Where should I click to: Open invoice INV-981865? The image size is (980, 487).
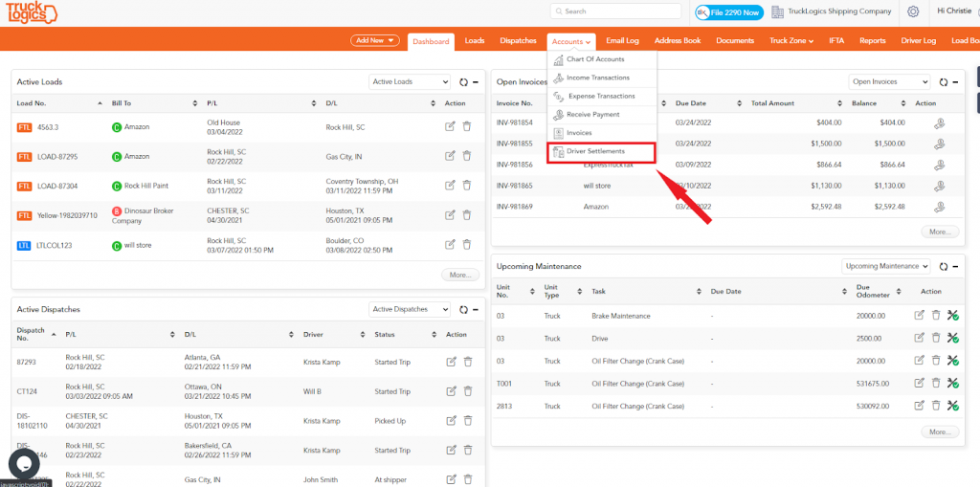click(514, 186)
